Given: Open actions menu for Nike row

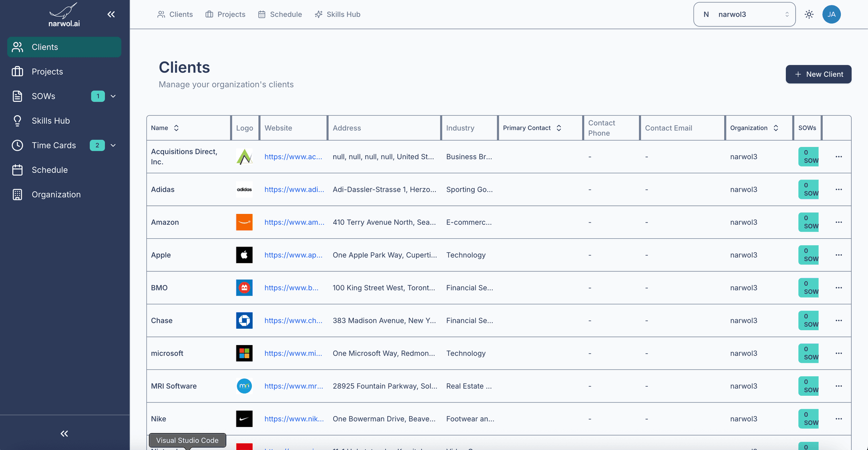Looking at the screenshot, I should pyautogui.click(x=839, y=419).
